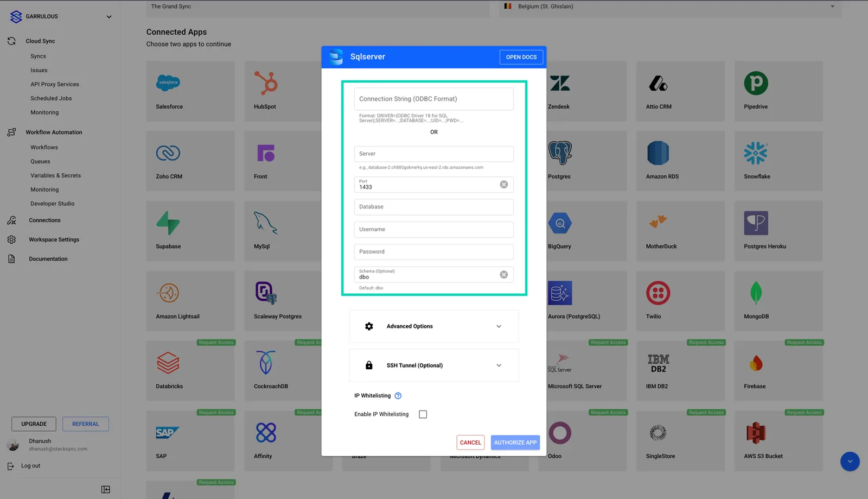Open Variables & Secrets page

point(55,176)
